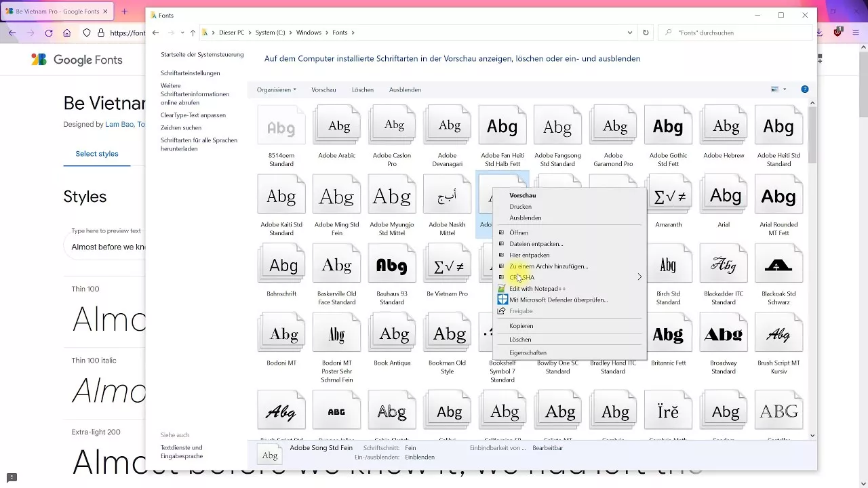Navigate up one level with the up-arrow icon
This screenshot has width=868, height=488.
[193, 32]
